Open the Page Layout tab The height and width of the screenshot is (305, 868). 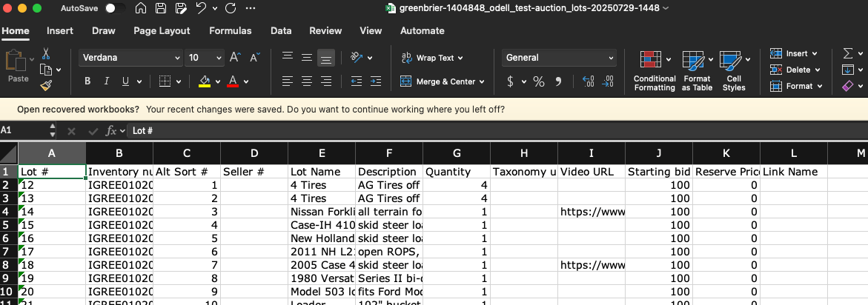click(x=162, y=31)
